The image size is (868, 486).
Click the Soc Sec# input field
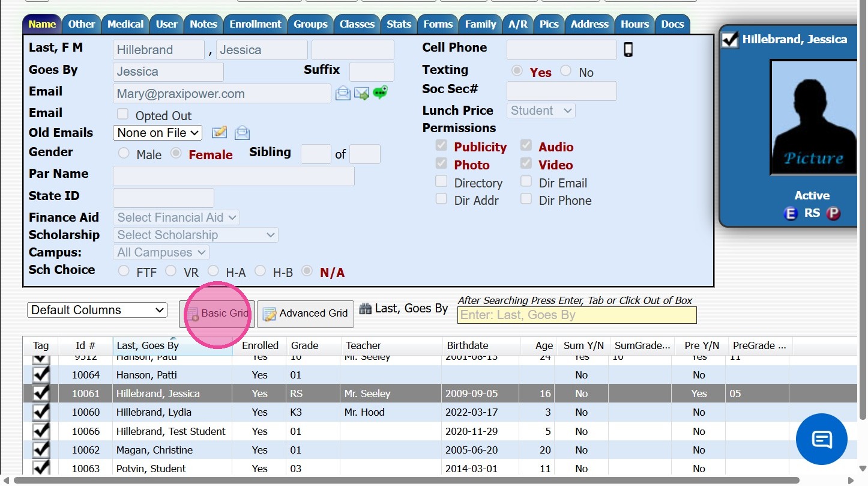(x=562, y=91)
